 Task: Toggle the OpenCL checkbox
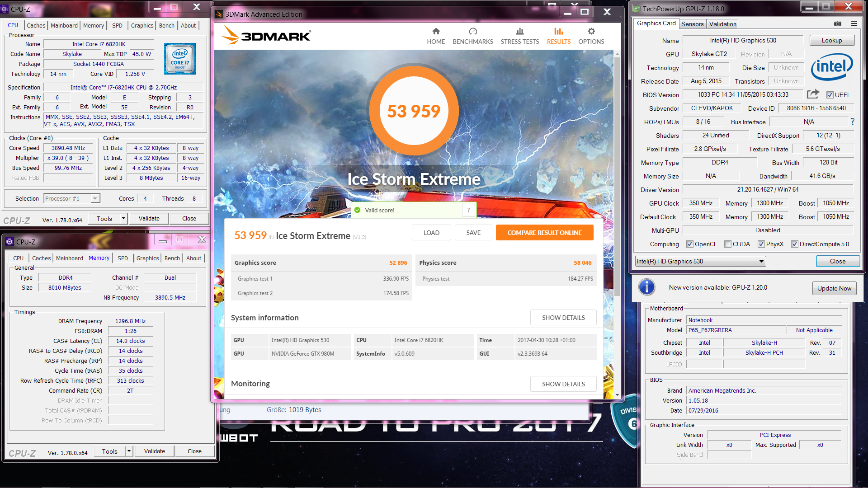[x=690, y=244]
